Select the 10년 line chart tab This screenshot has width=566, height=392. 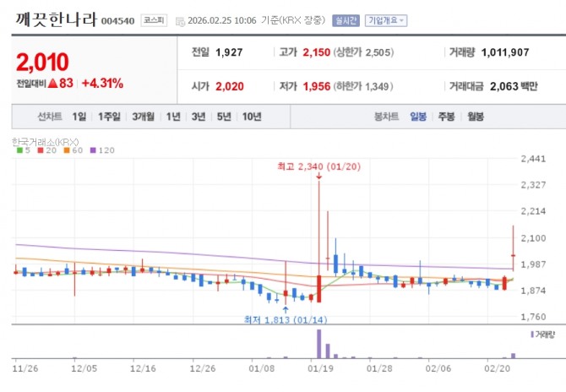[252, 117]
